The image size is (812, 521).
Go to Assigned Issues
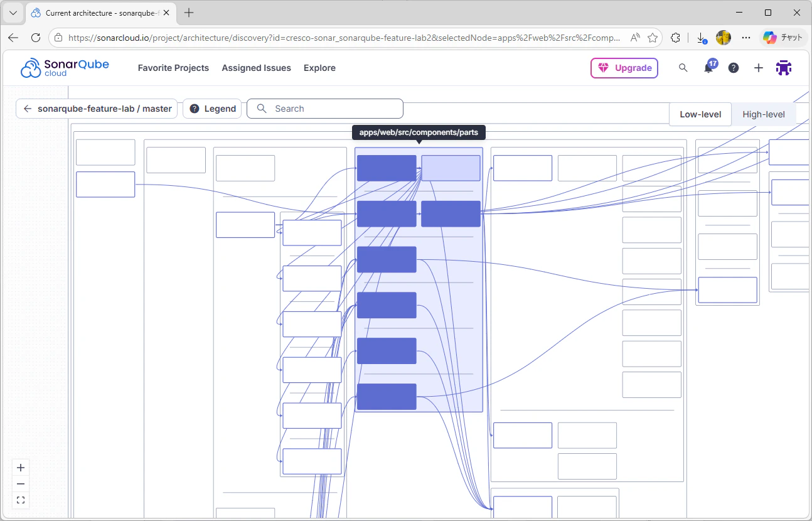tap(256, 68)
